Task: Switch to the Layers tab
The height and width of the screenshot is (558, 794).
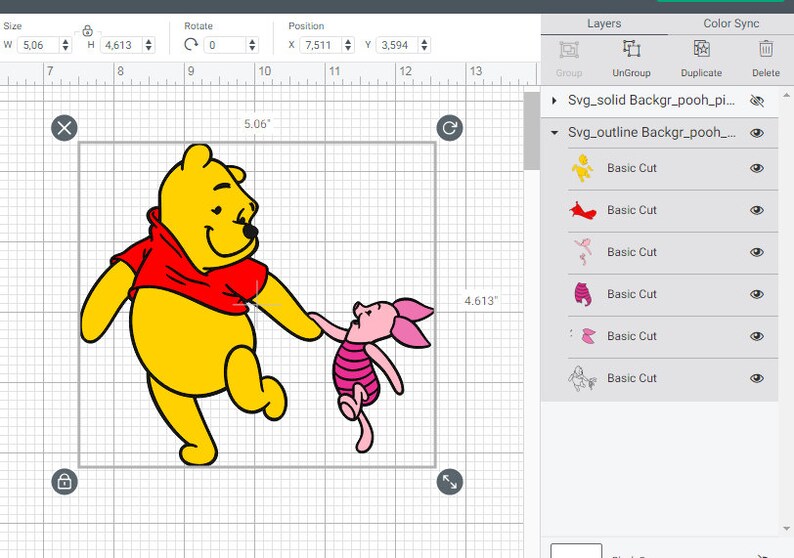Action: [604, 23]
